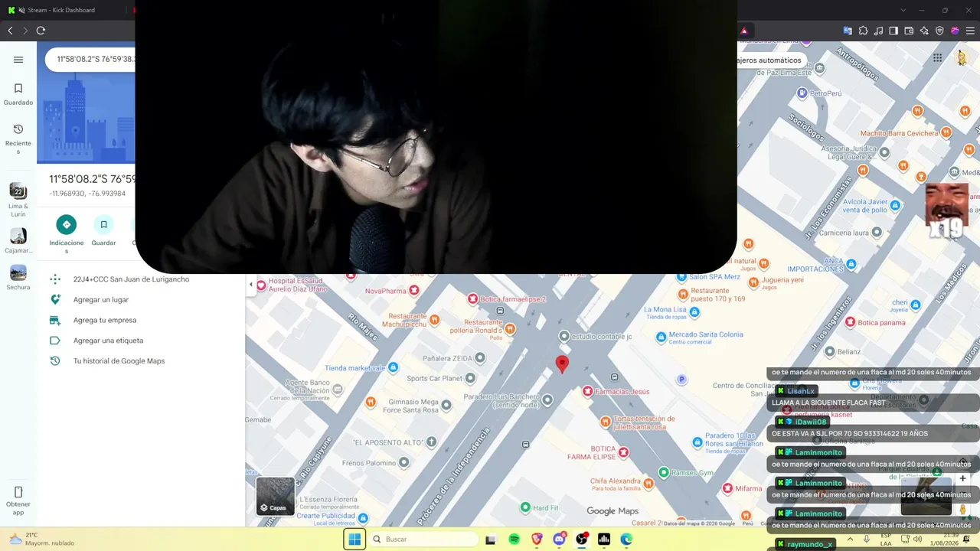Open the Capas map layers thumbnail

pyautogui.click(x=275, y=496)
